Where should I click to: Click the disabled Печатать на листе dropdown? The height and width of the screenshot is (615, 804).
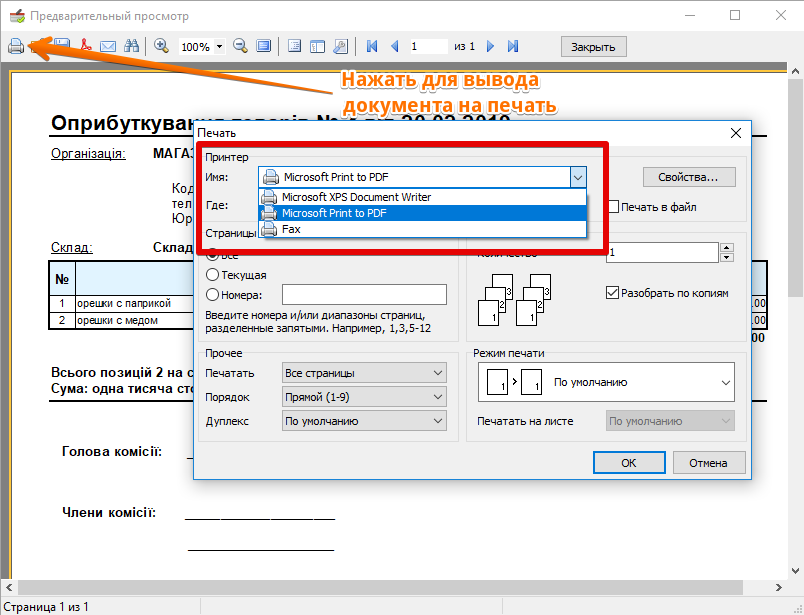pos(670,421)
